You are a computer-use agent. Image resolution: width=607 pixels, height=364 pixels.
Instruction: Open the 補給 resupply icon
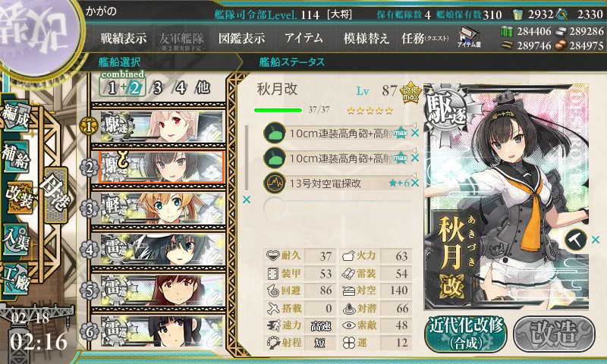16,156
